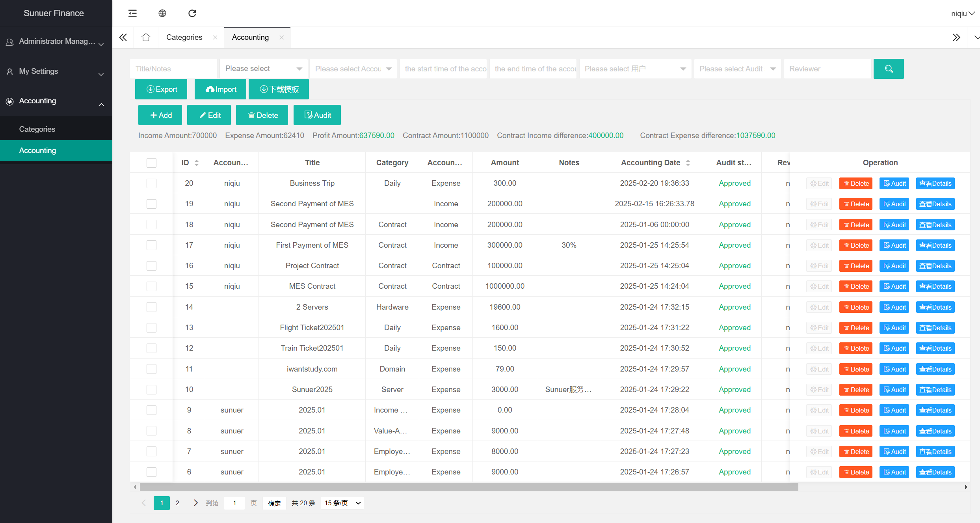The width and height of the screenshot is (980, 523).
Task: Open the Categories sidebar item
Action: pyautogui.click(x=56, y=129)
